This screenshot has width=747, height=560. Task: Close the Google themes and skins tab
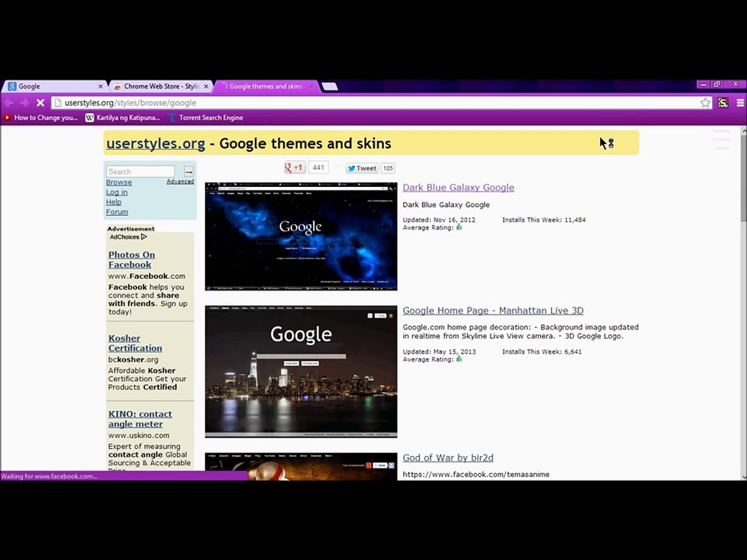(x=311, y=86)
